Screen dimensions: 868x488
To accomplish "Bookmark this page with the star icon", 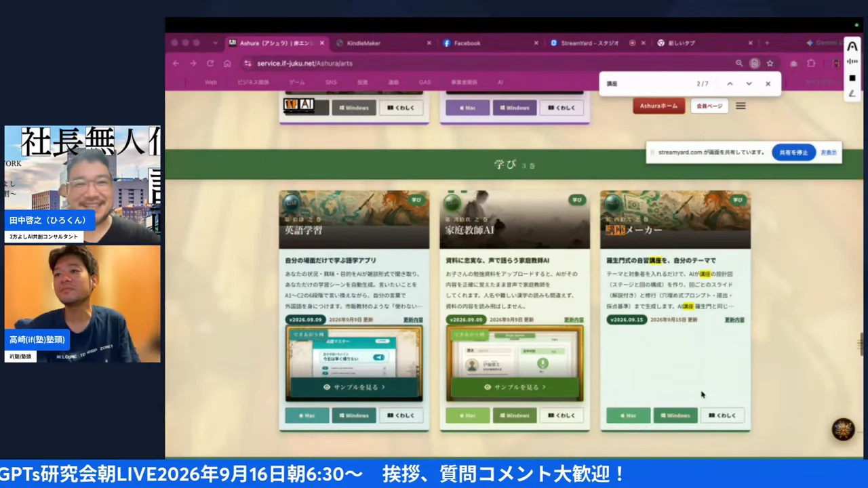I will (770, 63).
